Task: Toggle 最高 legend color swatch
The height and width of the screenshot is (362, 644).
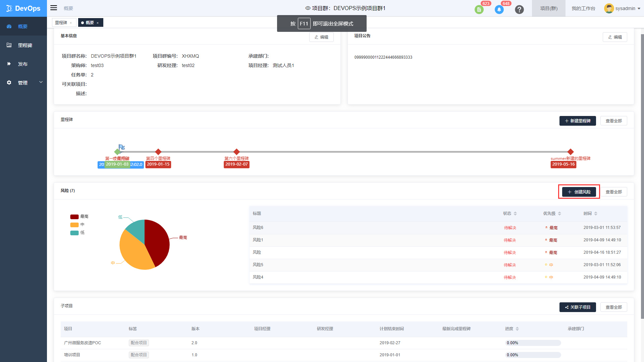Action: coord(74,217)
